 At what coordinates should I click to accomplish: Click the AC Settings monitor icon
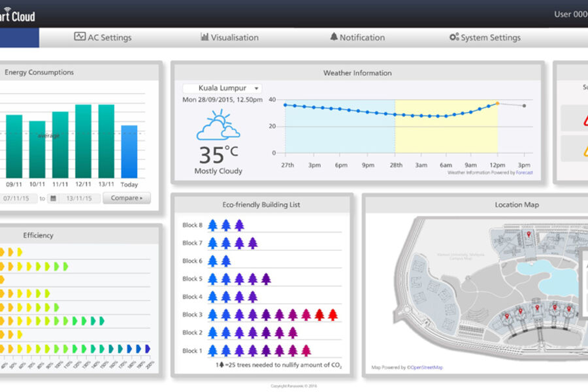tap(80, 37)
